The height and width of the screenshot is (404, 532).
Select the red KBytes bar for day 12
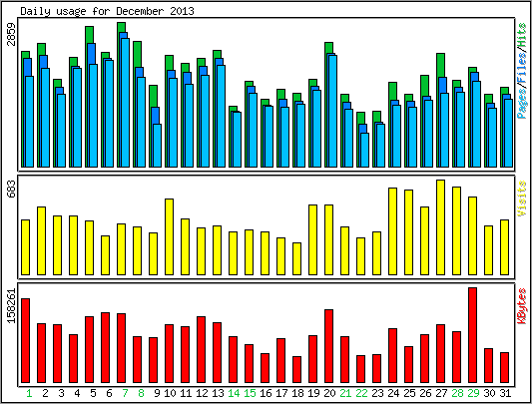click(202, 350)
